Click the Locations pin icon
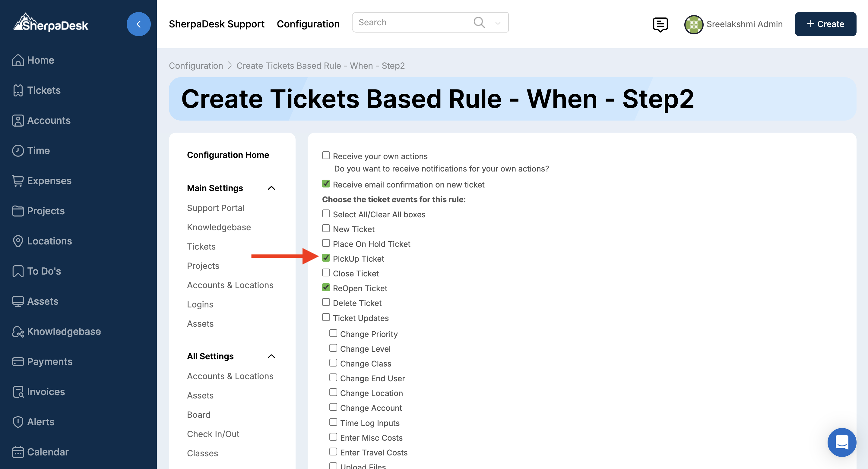 pos(17,241)
